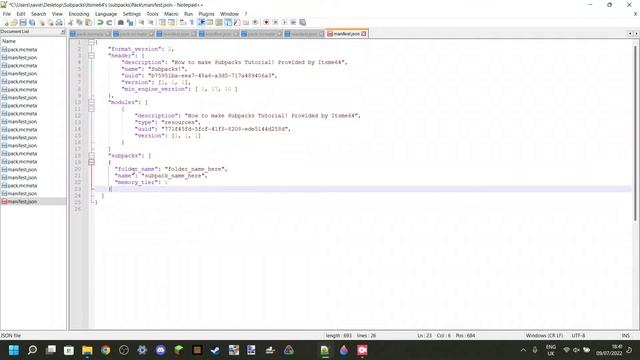Viewport: 640px width, 360px height.
Task: Cut selection using the scissors icon
Action: click(x=70, y=22)
